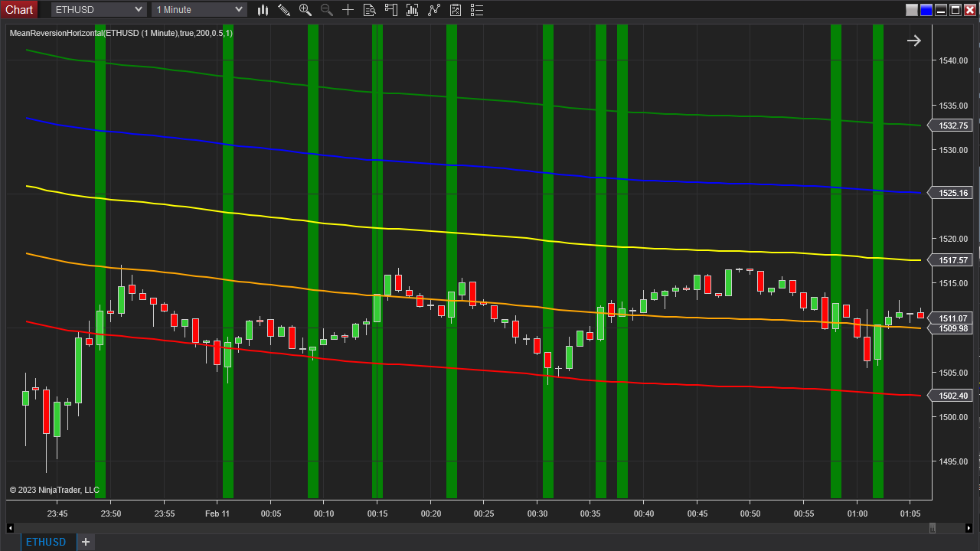Click the 1500.00 price axis label

click(x=954, y=417)
